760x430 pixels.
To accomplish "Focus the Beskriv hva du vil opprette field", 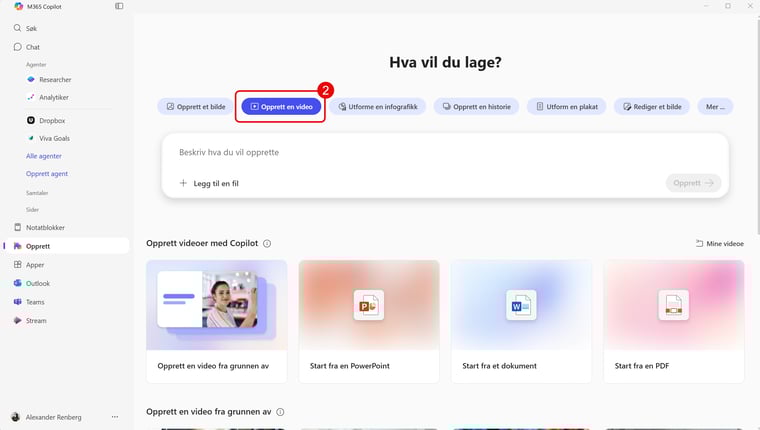I will coord(445,152).
